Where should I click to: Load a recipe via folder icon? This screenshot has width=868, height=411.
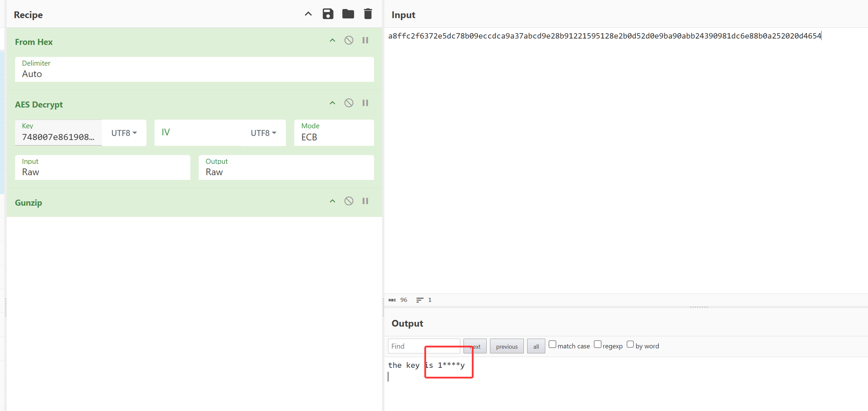click(348, 14)
